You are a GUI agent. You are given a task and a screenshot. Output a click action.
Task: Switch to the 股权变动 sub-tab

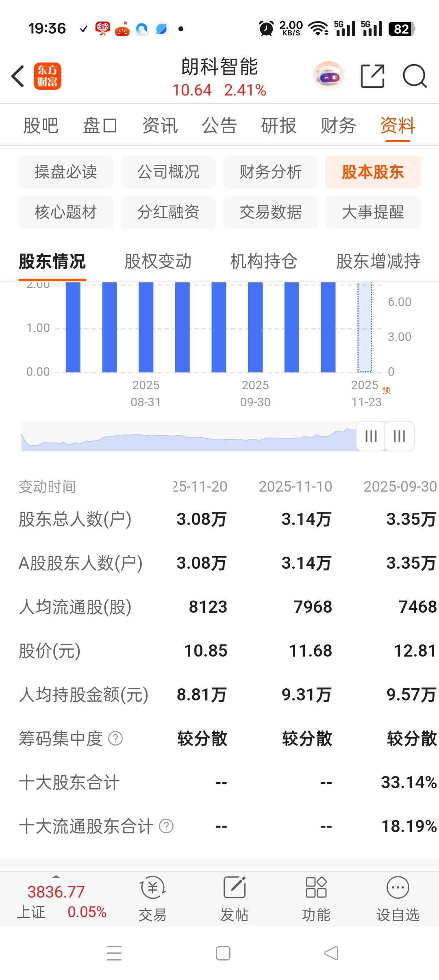point(158,261)
